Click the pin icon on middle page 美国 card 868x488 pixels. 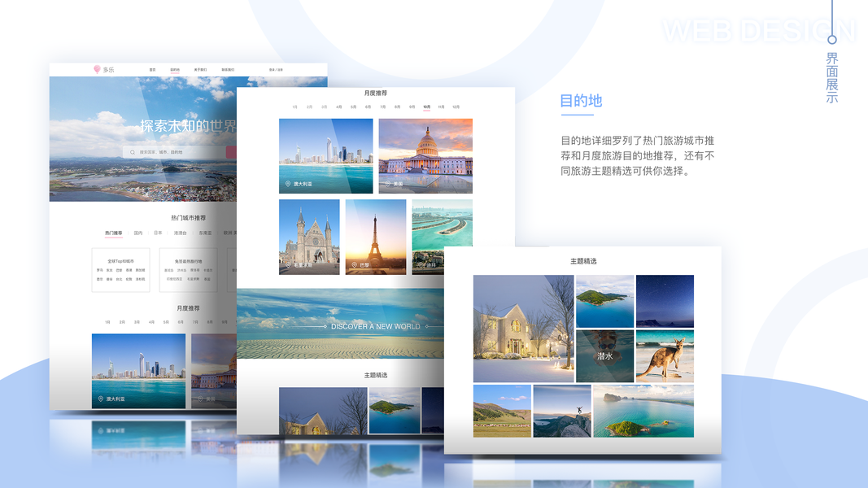coord(387,184)
